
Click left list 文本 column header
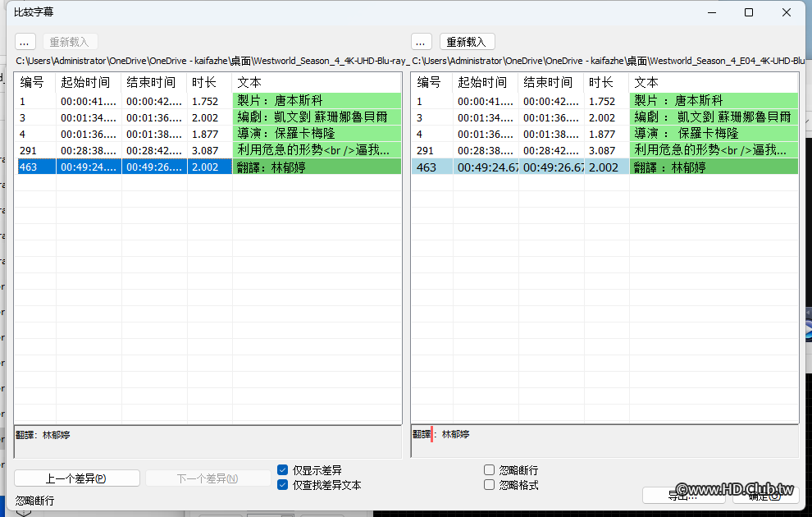click(x=317, y=82)
